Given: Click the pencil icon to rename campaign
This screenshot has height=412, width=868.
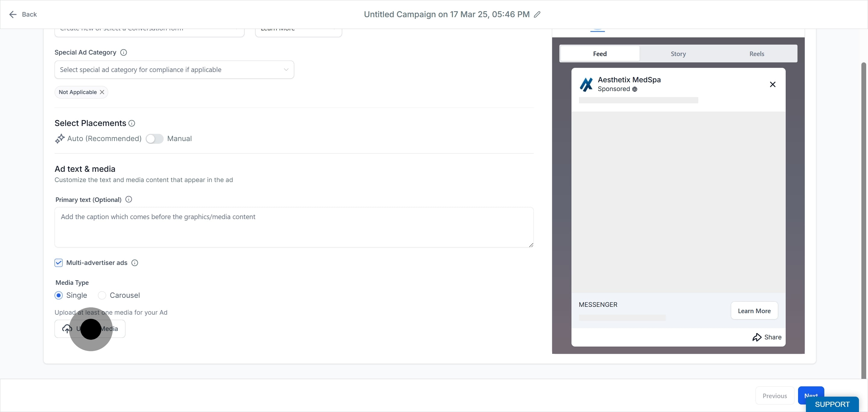Looking at the screenshot, I should click(537, 14).
